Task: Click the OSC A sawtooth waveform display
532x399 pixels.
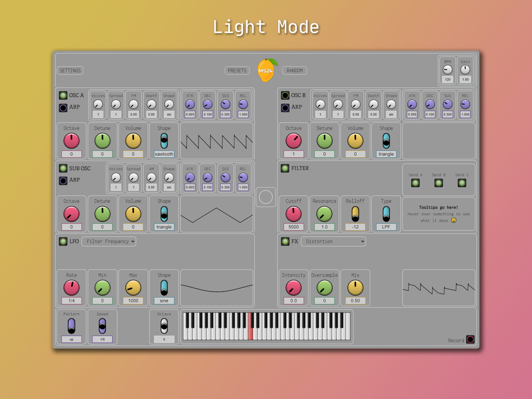Action: pos(217,141)
